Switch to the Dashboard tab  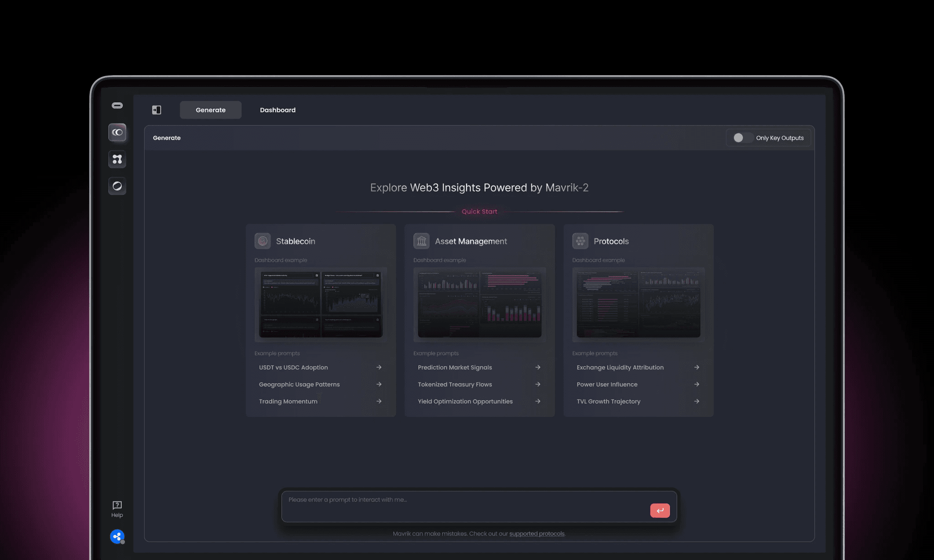(x=278, y=110)
